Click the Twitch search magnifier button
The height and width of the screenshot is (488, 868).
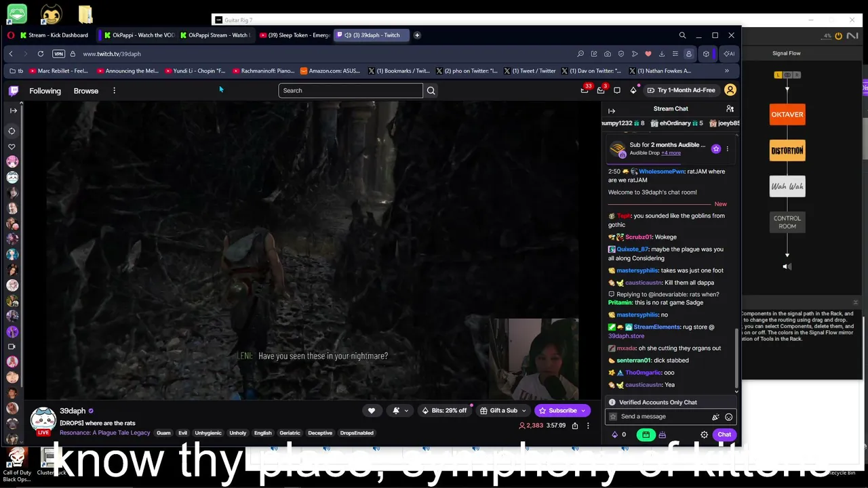(x=431, y=90)
